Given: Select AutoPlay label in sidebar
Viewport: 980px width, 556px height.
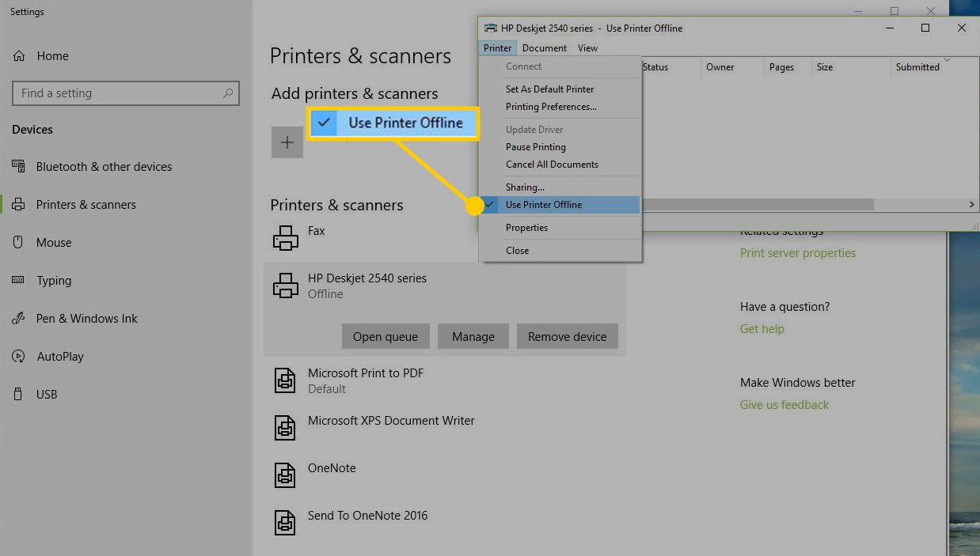Looking at the screenshot, I should pyautogui.click(x=60, y=357).
